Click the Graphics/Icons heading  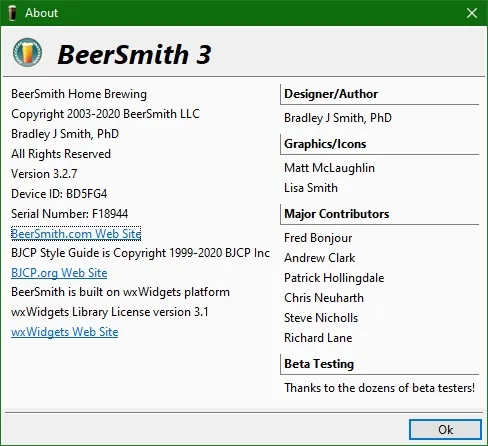325,144
